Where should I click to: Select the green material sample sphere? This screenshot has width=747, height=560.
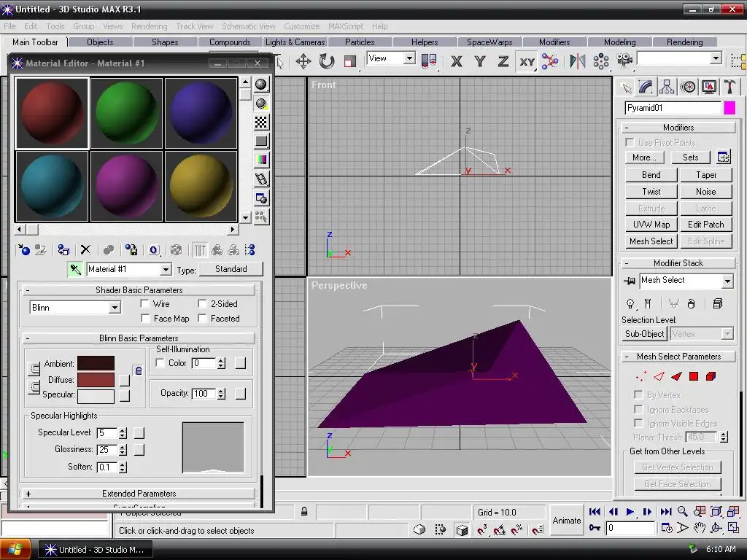(x=126, y=113)
